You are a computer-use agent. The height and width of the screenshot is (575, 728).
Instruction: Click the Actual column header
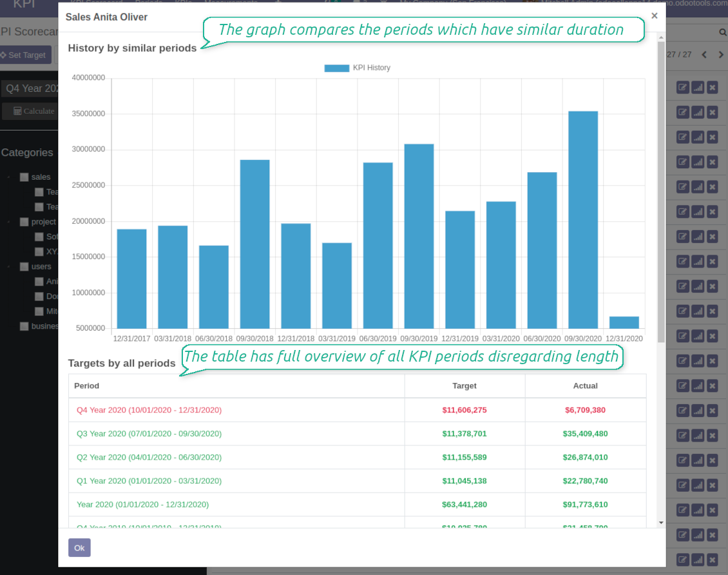pyautogui.click(x=585, y=386)
